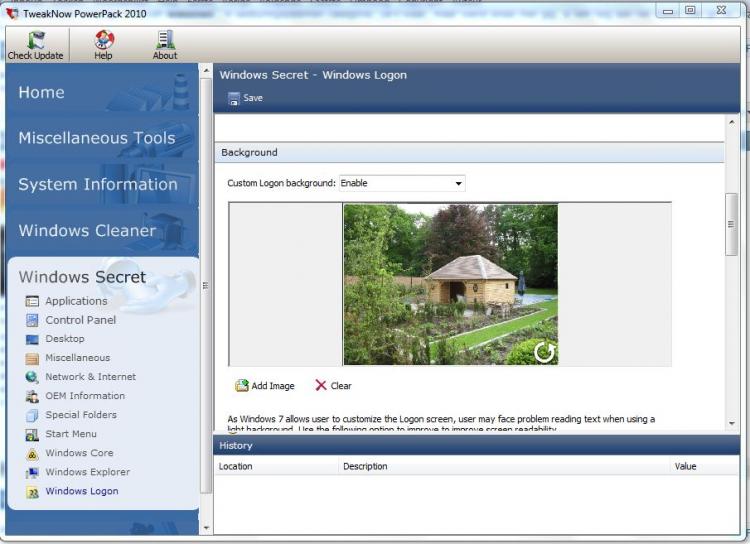
Task: Click the Windows Logon icon
Action: click(x=32, y=492)
